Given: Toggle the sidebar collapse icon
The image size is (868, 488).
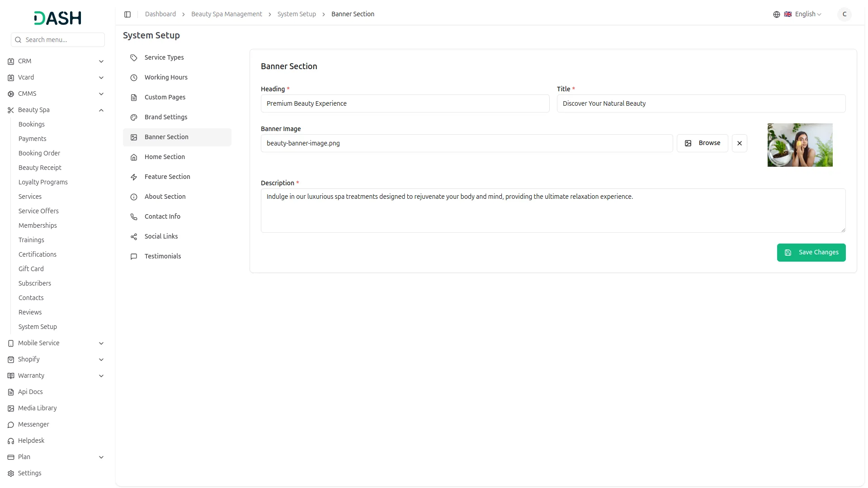Looking at the screenshot, I should click(127, 14).
